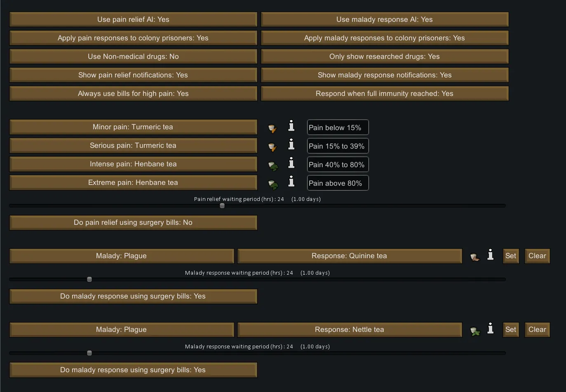Open info icon for Intense pain Henbane tea
The height and width of the screenshot is (392, 566).
[291, 163]
